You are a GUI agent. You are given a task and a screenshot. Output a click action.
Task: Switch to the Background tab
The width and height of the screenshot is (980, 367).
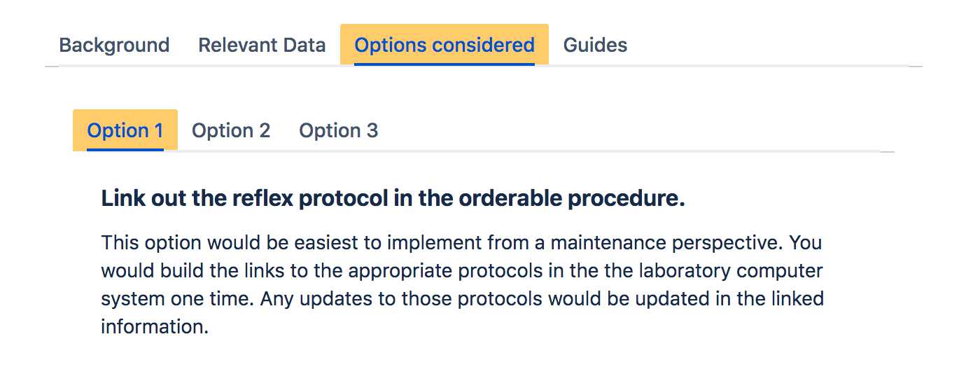coord(114,46)
